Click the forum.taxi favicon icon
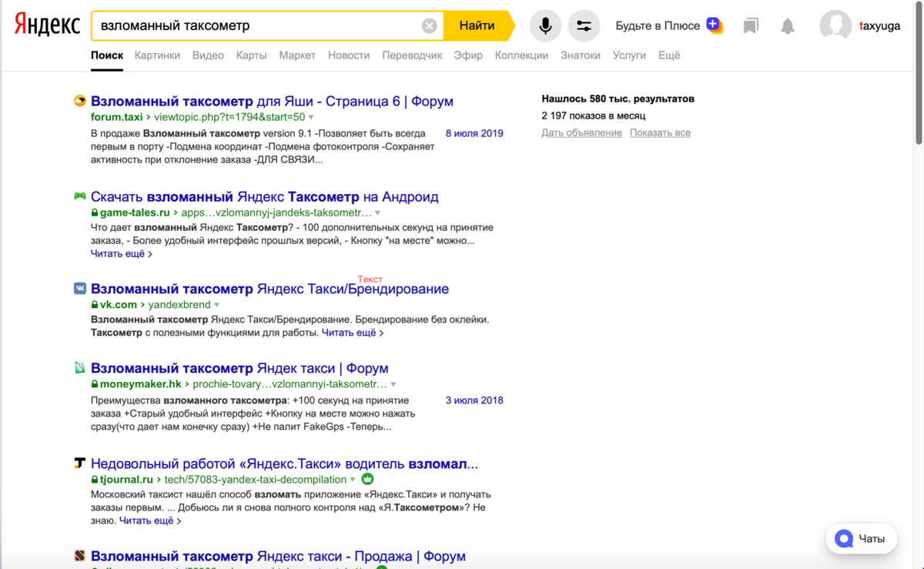This screenshot has width=924, height=569. 79,101
